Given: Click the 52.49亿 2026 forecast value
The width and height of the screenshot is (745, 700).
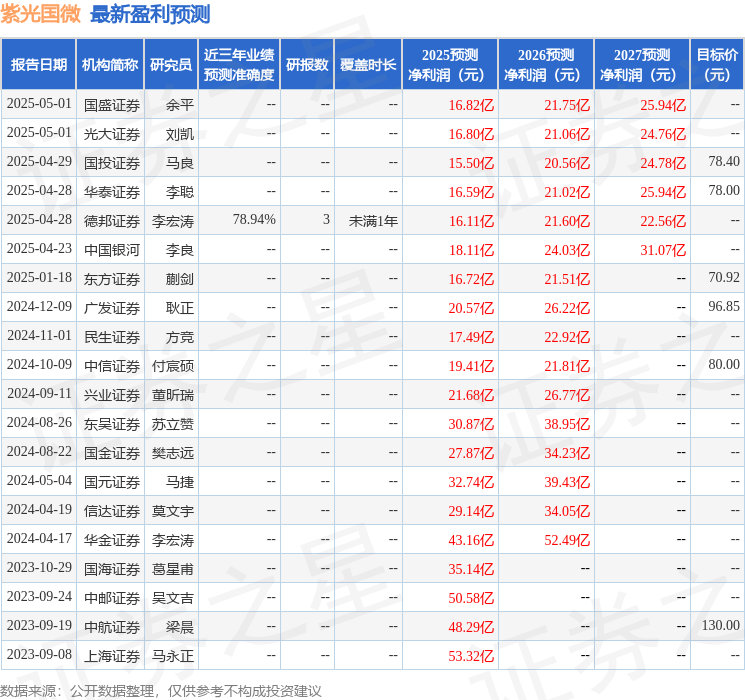Looking at the screenshot, I should coord(567,540).
